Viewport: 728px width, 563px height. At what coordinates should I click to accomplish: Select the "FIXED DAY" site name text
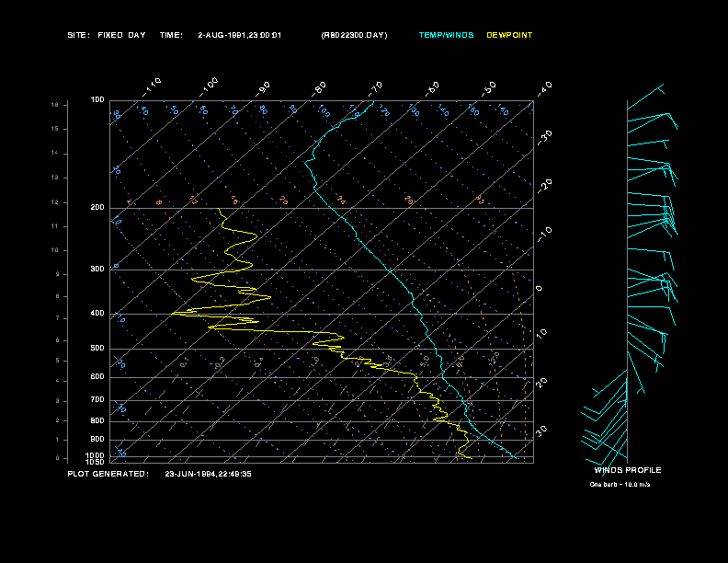121,35
